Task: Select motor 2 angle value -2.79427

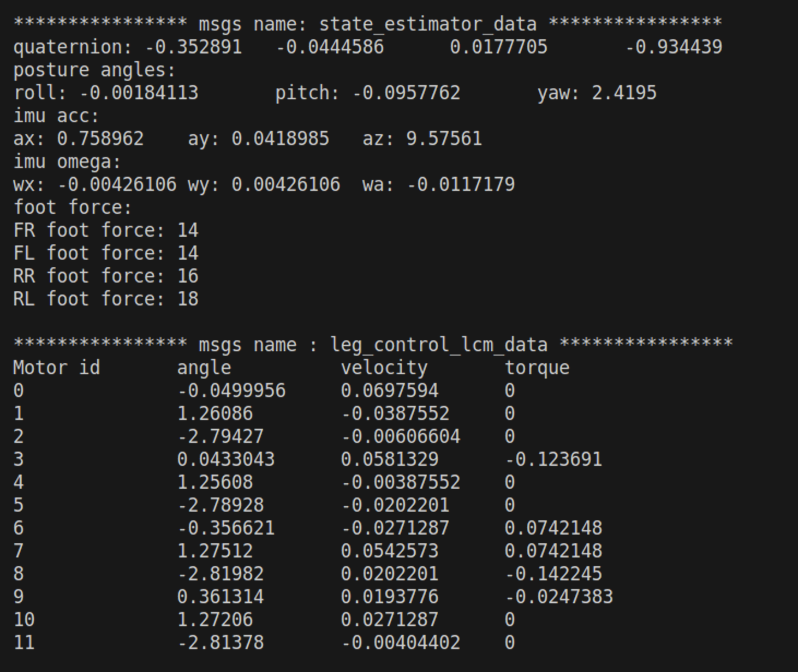Action: coord(221,436)
